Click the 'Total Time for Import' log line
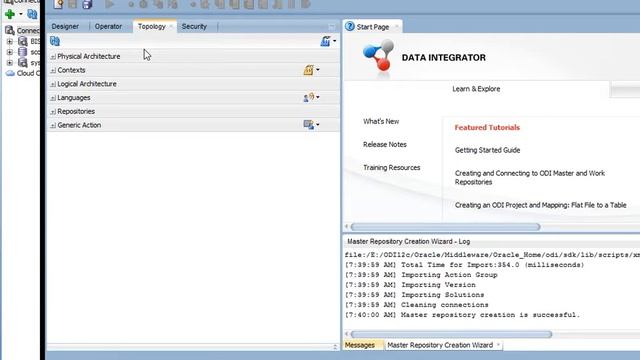640x360 pixels. click(x=464, y=265)
